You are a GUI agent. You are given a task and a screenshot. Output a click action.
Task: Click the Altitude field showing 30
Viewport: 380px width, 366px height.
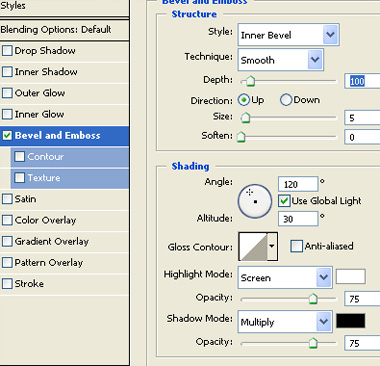point(298,219)
